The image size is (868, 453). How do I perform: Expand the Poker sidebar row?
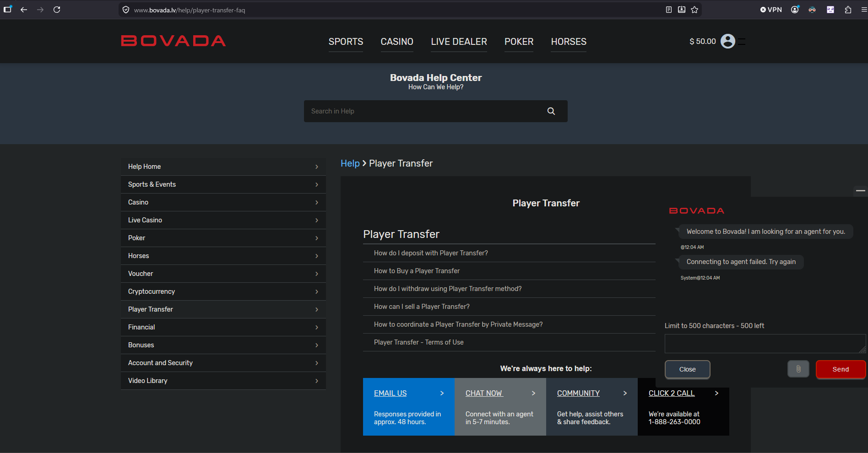click(223, 238)
